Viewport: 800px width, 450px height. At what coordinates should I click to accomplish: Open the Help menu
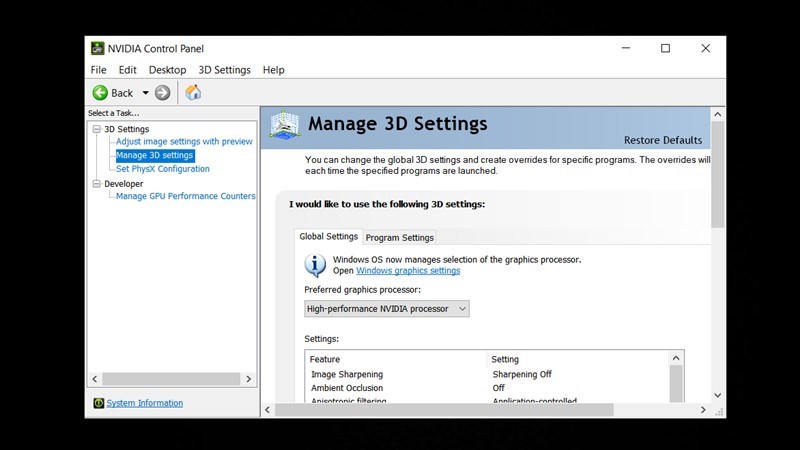(x=273, y=70)
